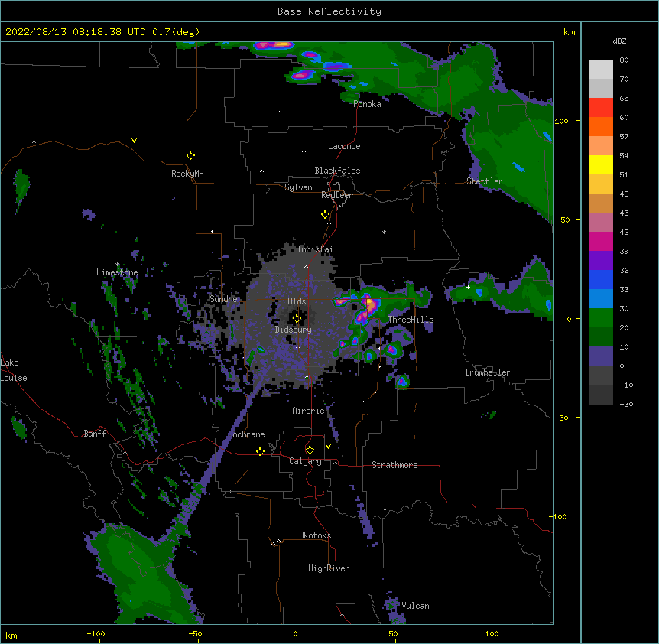The width and height of the screenshot is (659, 644).
Task: Click the Base_Reflectivity title text
Action: [329, 11]
